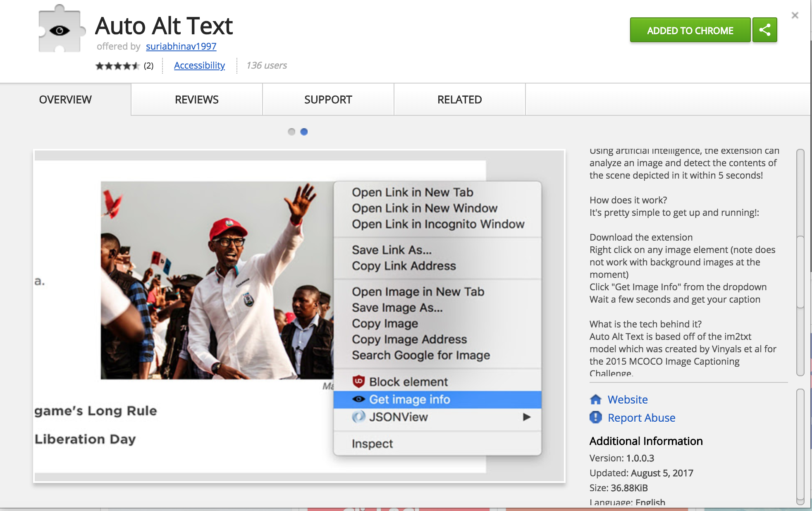Click the eye icon beside Get image info

(x=358, y=399)
